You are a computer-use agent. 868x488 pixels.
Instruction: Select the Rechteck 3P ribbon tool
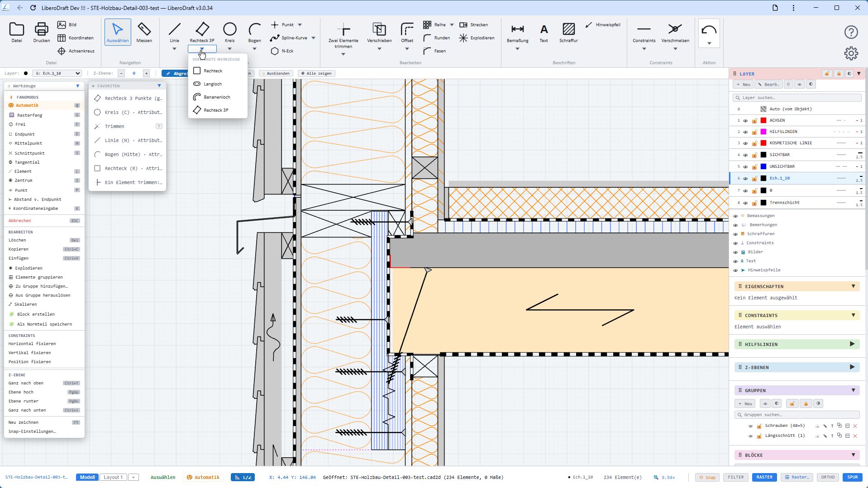(x=202, y=32)
